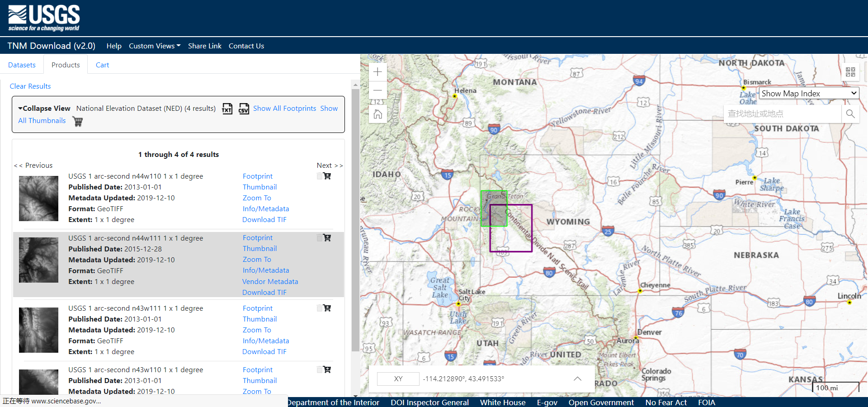Export results list as TXT file

coord(227,109)
